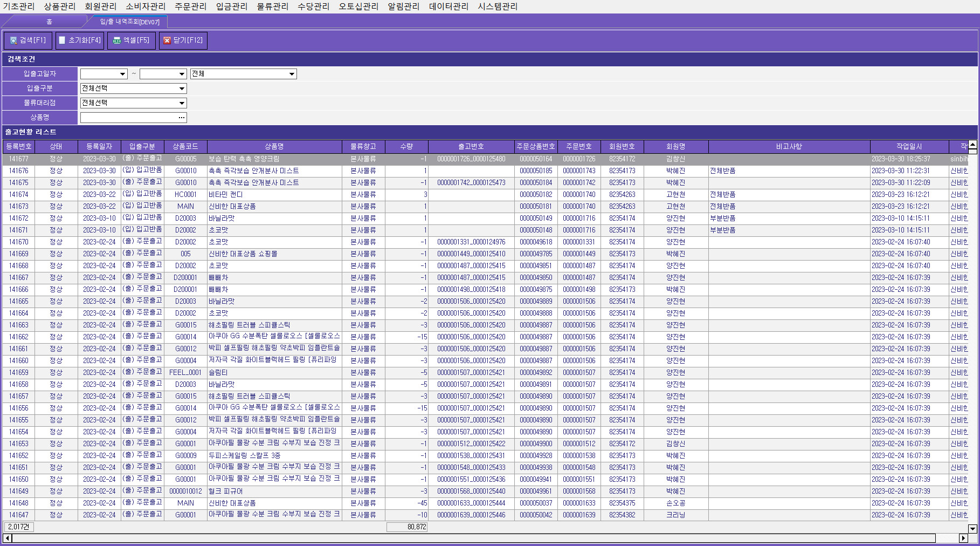Click the horizontal scrollbar right arrow

[964, 538]
